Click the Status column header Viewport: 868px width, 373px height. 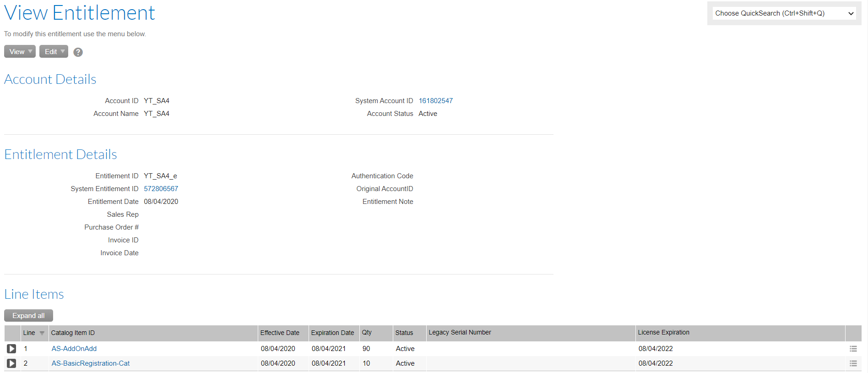point(410,333)
